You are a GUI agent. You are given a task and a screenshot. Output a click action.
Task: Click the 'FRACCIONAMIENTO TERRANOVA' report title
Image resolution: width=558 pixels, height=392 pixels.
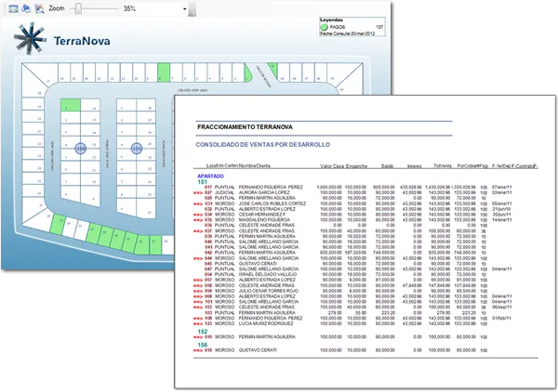tap(245, 127)
